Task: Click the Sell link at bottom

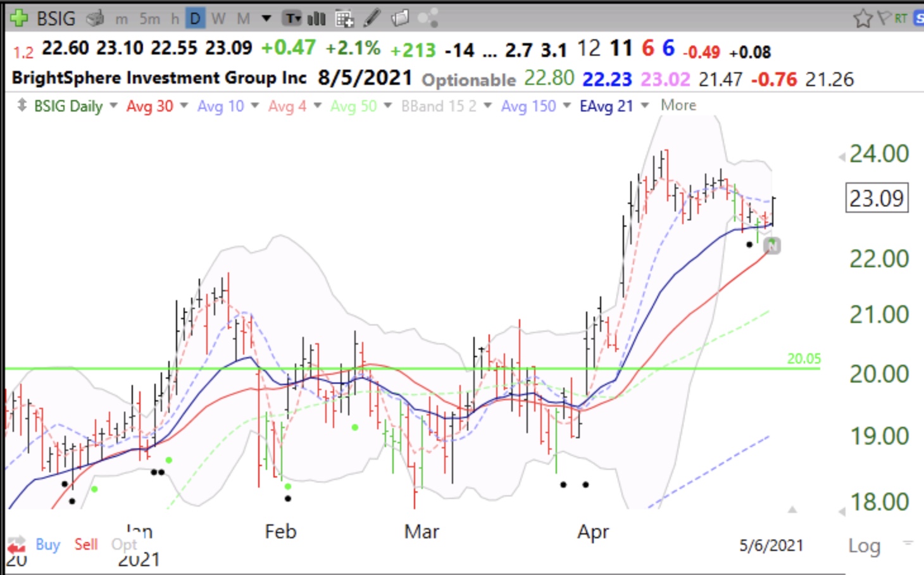Action: [86, 545]
